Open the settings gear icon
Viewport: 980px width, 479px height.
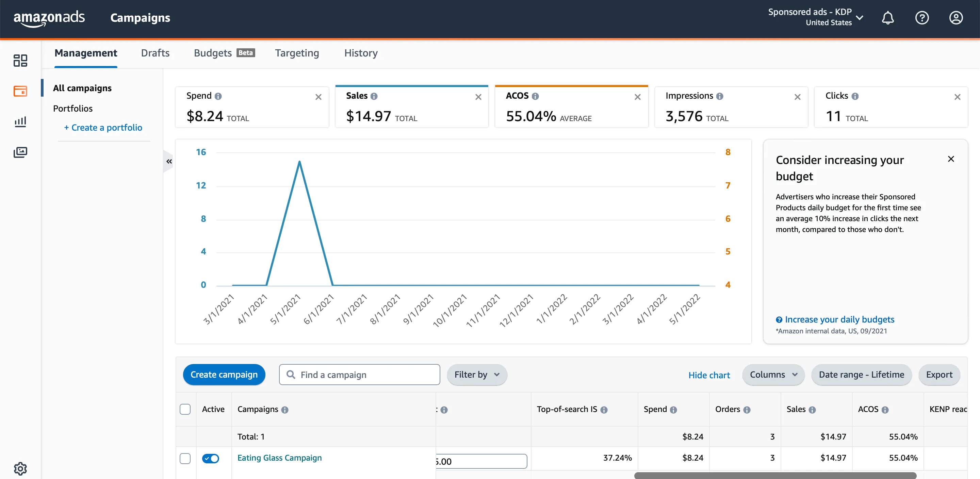pos(20,468)
